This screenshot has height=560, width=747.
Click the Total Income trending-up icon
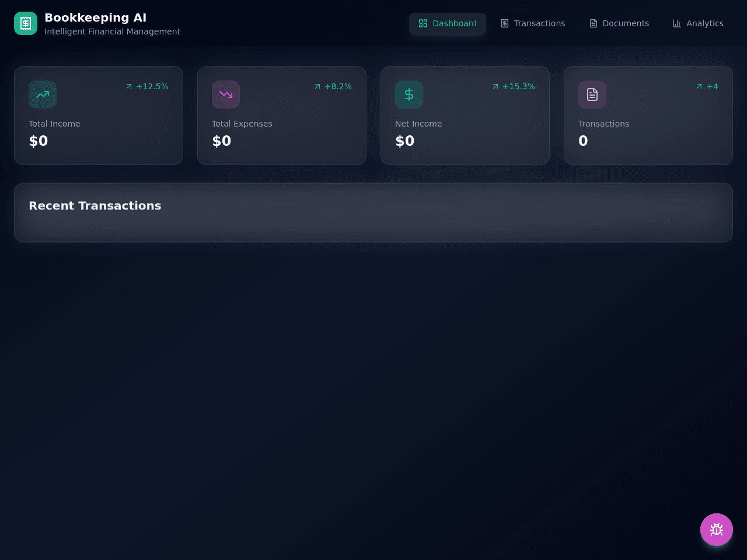coord(43,94)
